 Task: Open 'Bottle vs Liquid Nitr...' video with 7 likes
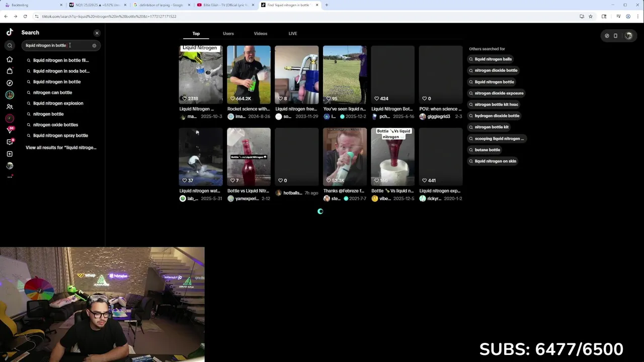pos(249,156)
